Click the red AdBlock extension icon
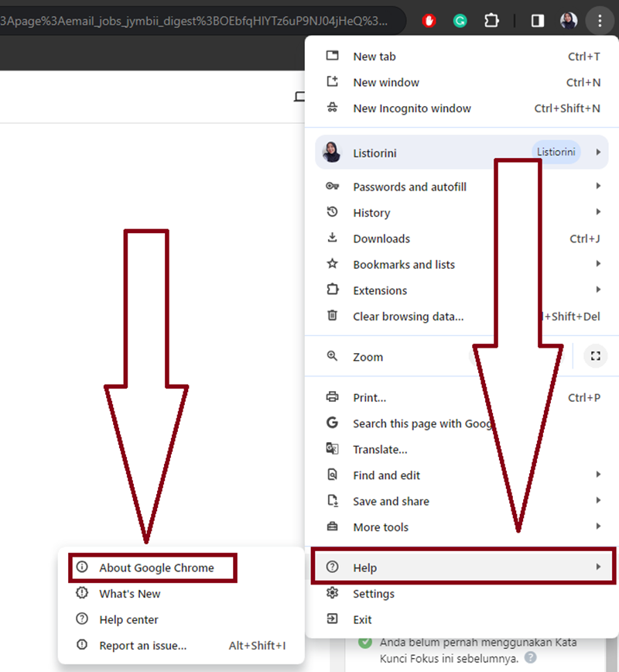 (429, 21)
